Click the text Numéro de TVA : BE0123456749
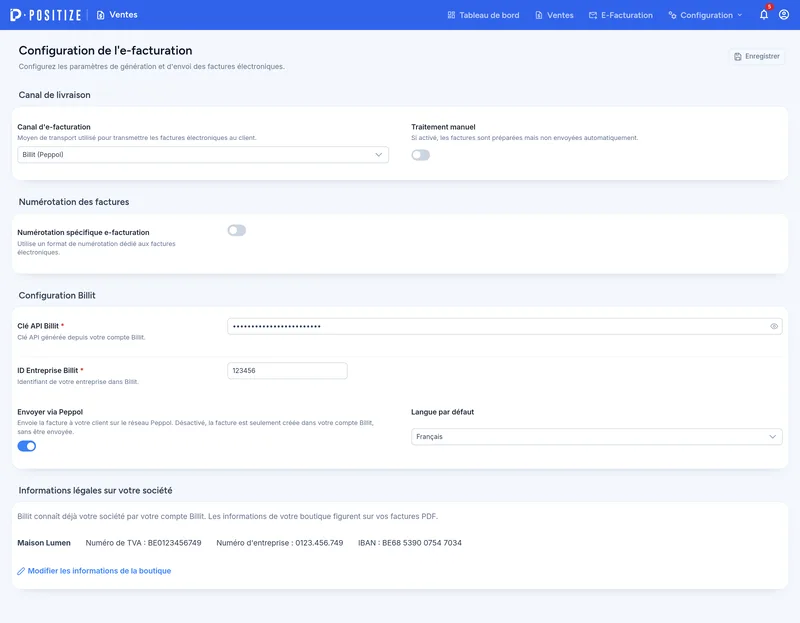The image size is (800, 623). (143, 543)
